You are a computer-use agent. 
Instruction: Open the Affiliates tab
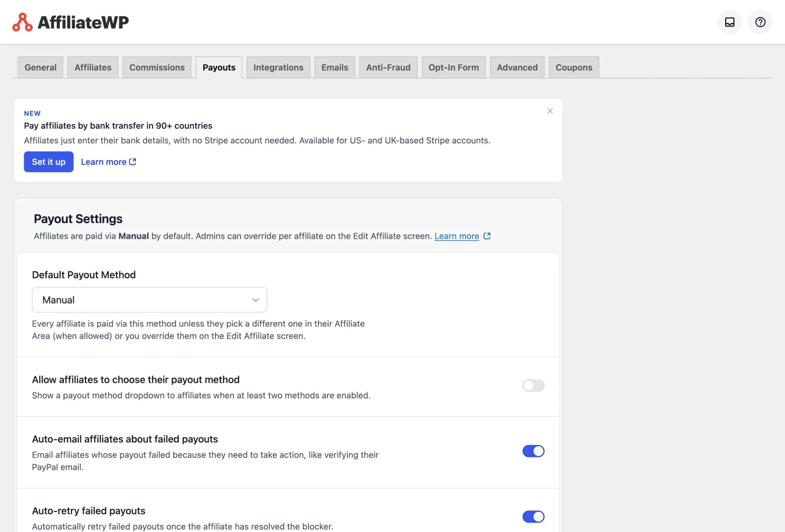click(93, 68)
